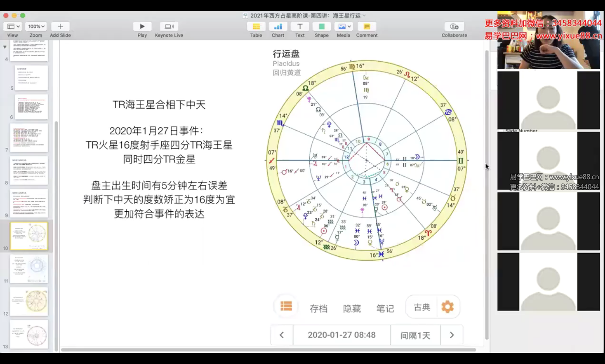Click the slide canvas vertical scrollbar
Image resolution: width=605 pixels, height=364 pixels.
(487, 194)
